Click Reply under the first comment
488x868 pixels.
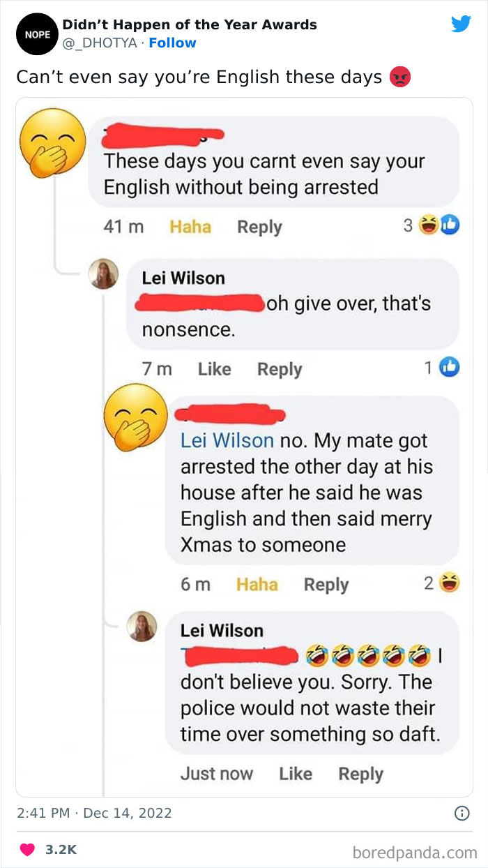pos(259,227)
